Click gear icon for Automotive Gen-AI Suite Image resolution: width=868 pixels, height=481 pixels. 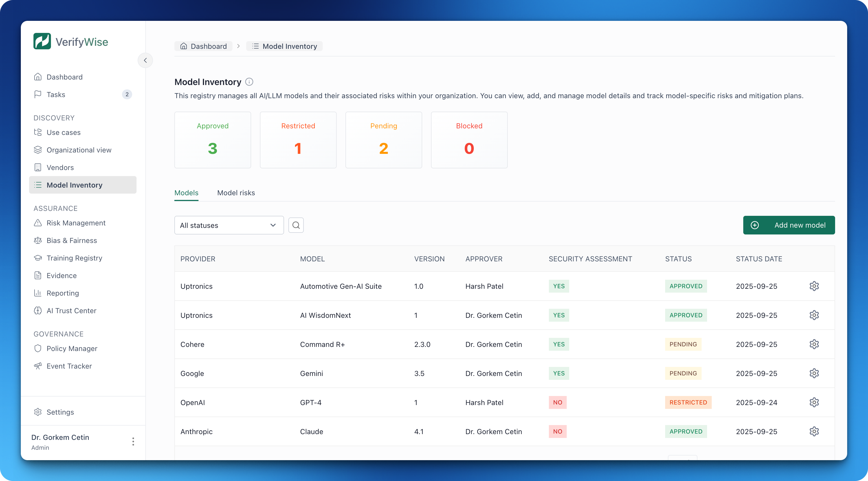tap(814, 286)
